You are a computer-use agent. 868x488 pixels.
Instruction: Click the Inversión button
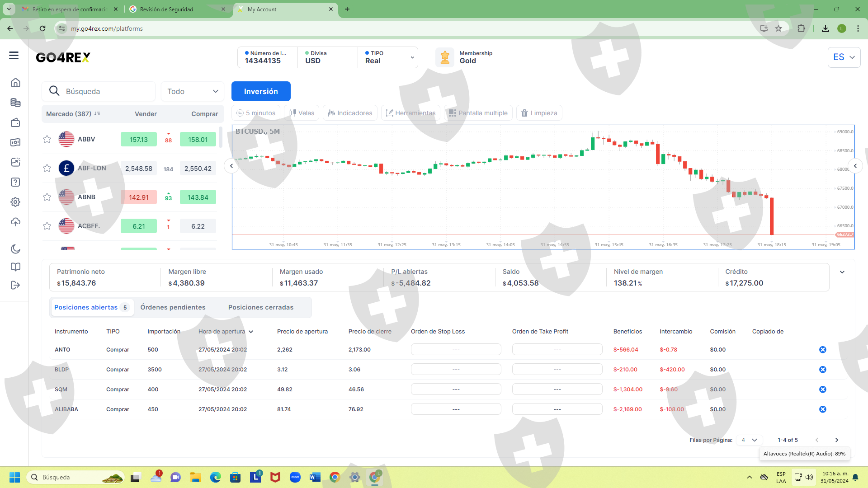261,91
